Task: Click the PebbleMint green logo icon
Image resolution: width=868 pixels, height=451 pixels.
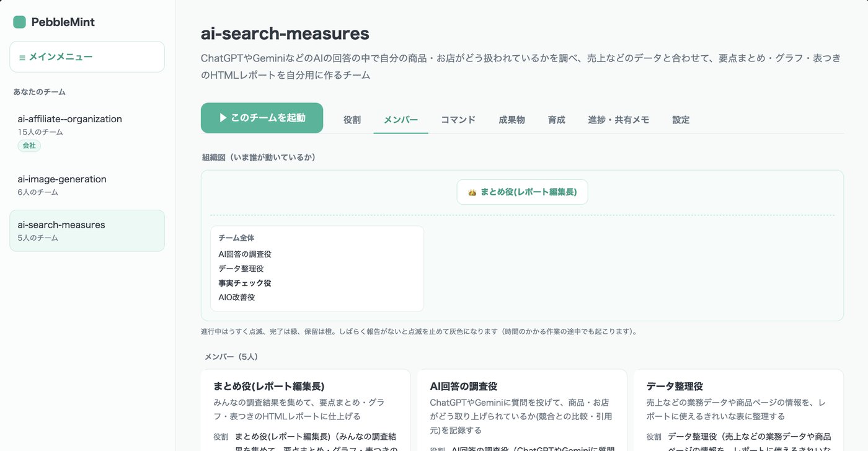Action: 19,22
